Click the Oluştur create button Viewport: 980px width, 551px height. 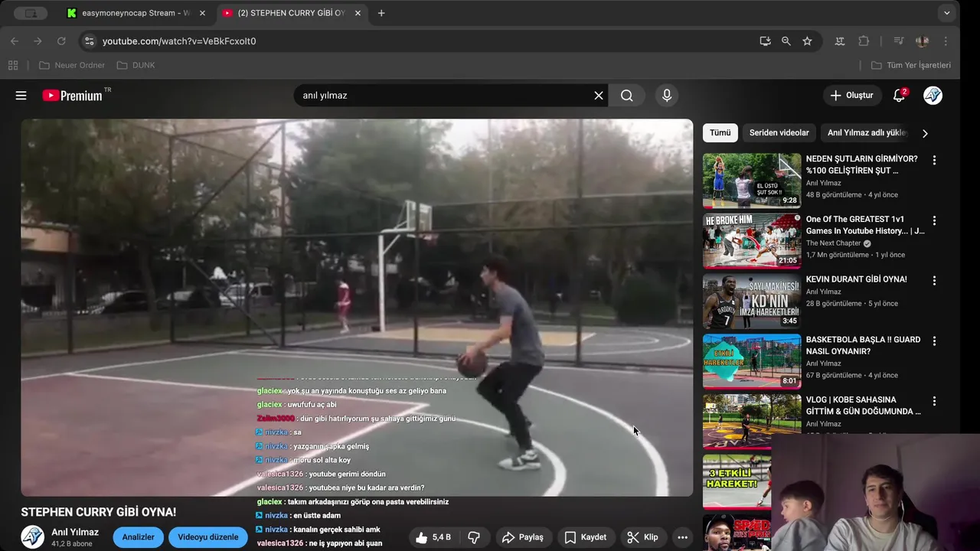point(852,96)
